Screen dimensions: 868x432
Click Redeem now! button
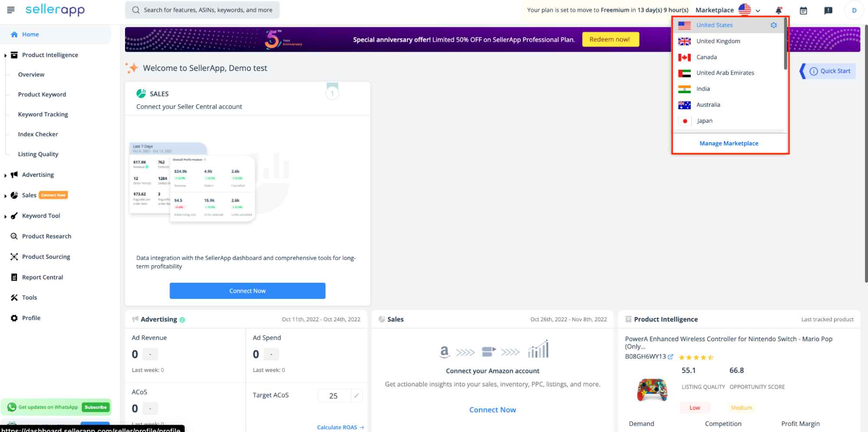pyautogui.click(x=610, y=39)
